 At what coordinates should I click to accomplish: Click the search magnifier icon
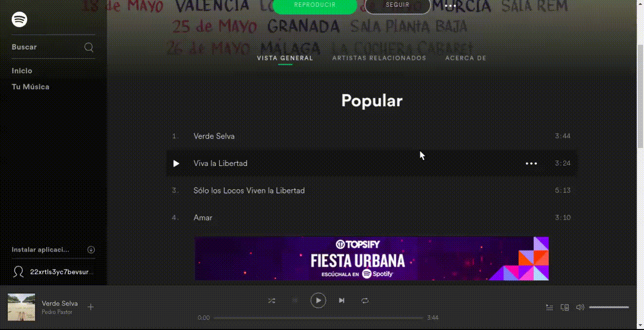point(89,47)
